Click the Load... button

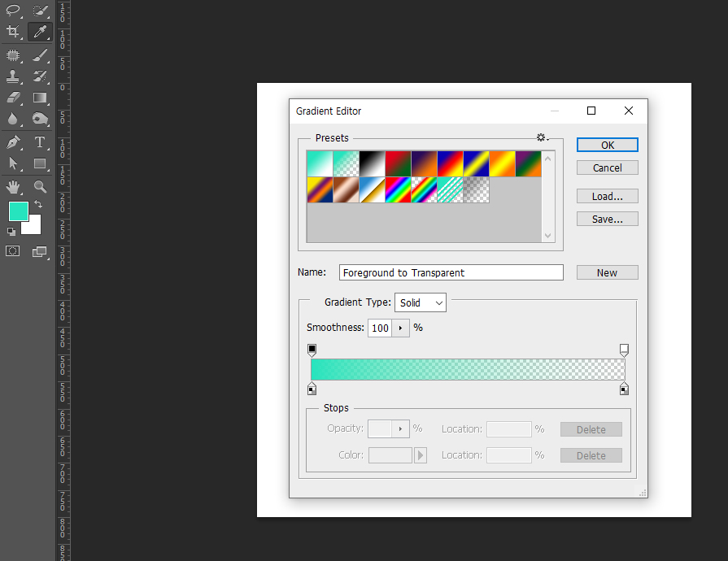(607, 196)
